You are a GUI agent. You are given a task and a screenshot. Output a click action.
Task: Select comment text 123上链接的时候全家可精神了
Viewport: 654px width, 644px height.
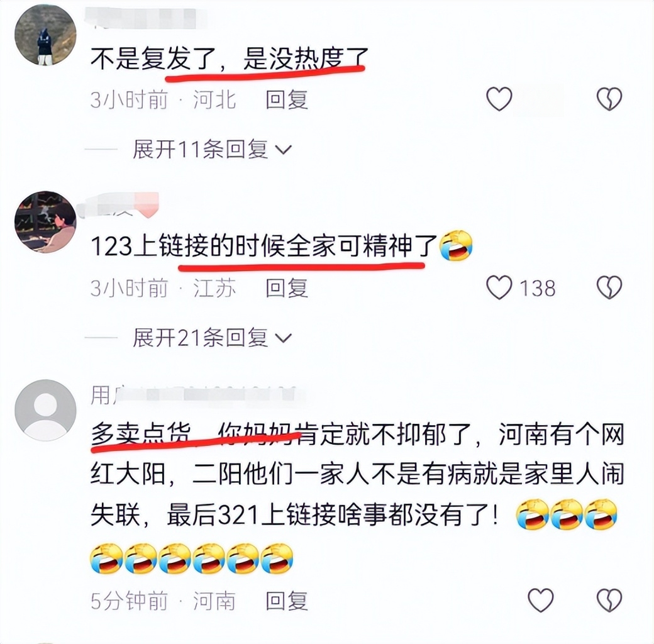click(x=264, y=247)
